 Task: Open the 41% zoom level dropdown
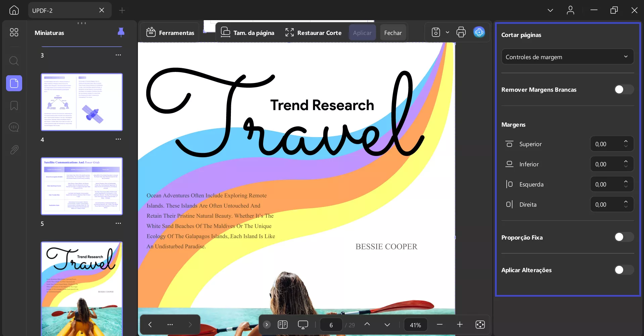click(x=415, y=325)
